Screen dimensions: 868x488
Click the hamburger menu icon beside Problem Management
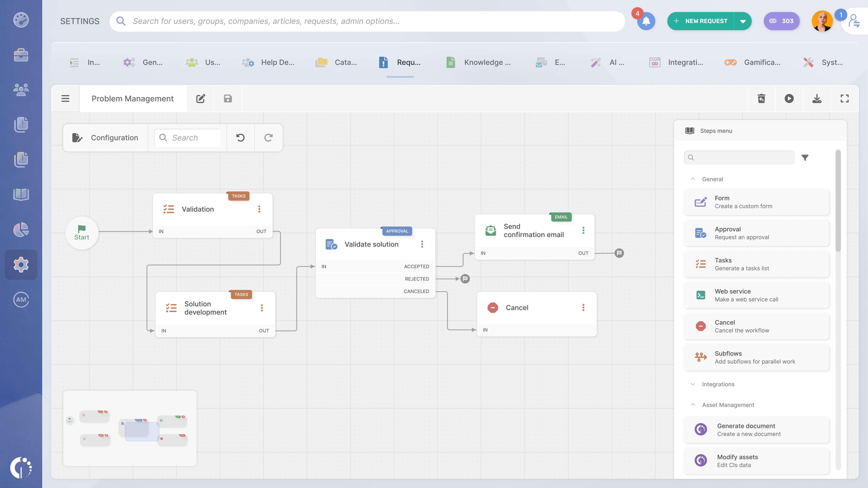pos(65,98)
